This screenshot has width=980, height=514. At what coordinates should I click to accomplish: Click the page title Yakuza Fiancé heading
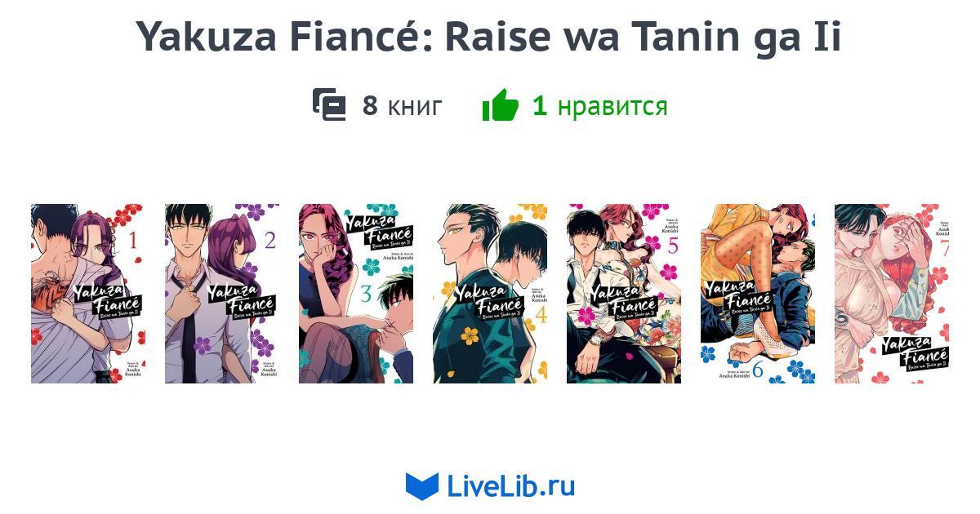pyautogui.click(x=488, y=36)
